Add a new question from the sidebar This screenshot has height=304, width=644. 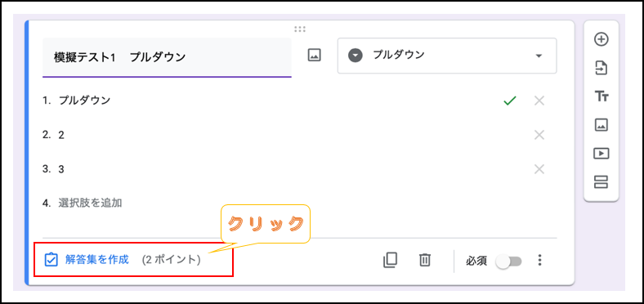pos(602,39)
